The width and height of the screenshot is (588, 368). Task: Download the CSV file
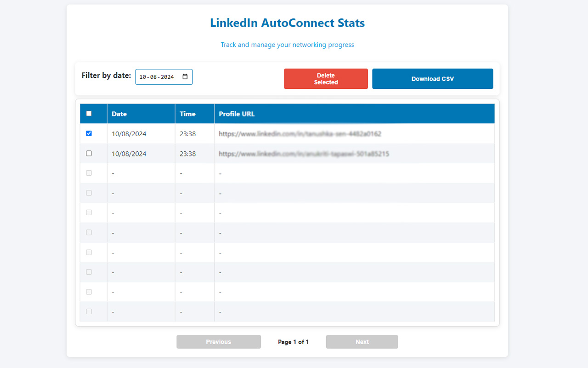pyautogui.click(x=433, y=79)
